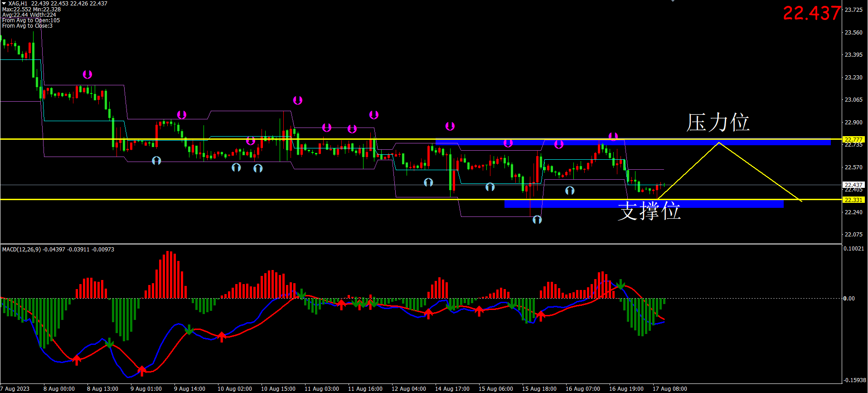868x393 pixels.
Task: Click the red up arrow at the lowest MACD trough
Action: 142,371
